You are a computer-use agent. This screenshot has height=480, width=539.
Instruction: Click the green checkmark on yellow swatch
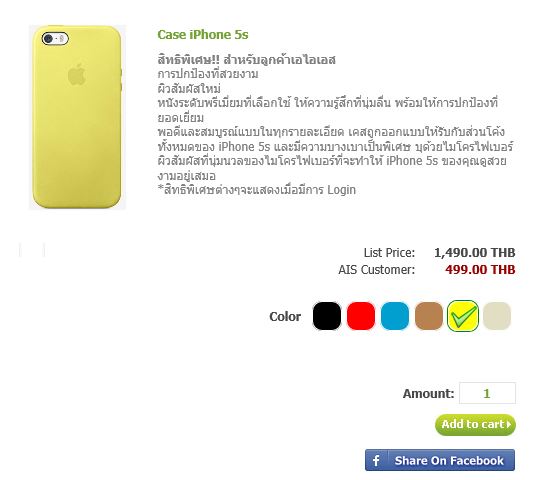pos(463,316)
